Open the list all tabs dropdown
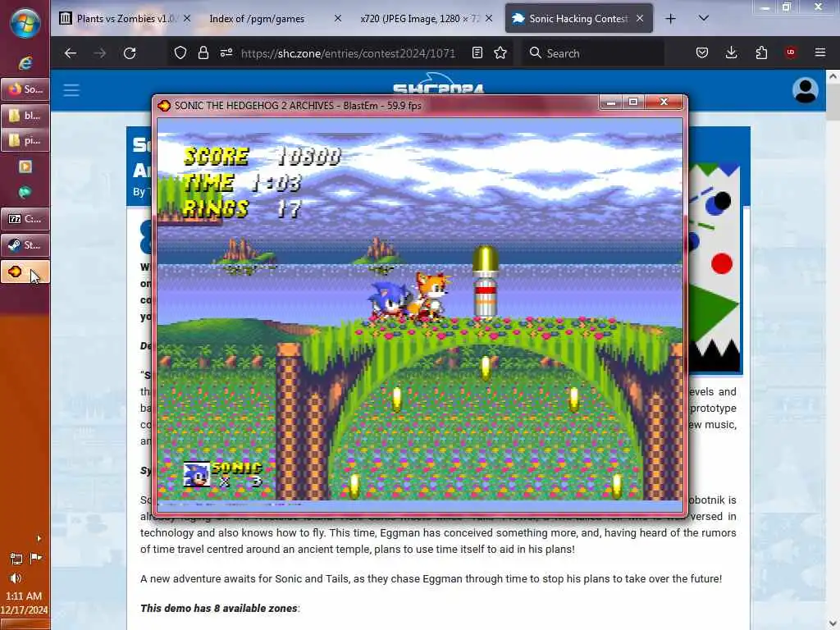 click(703, 19)
